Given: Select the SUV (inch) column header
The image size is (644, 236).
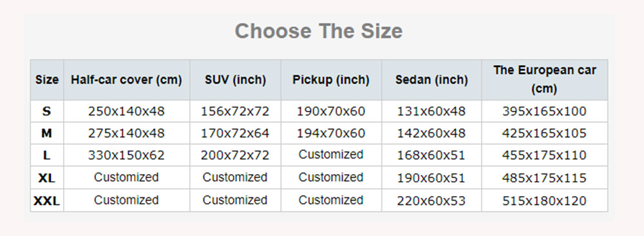Looking at the screenshot, I should [235, 80].
